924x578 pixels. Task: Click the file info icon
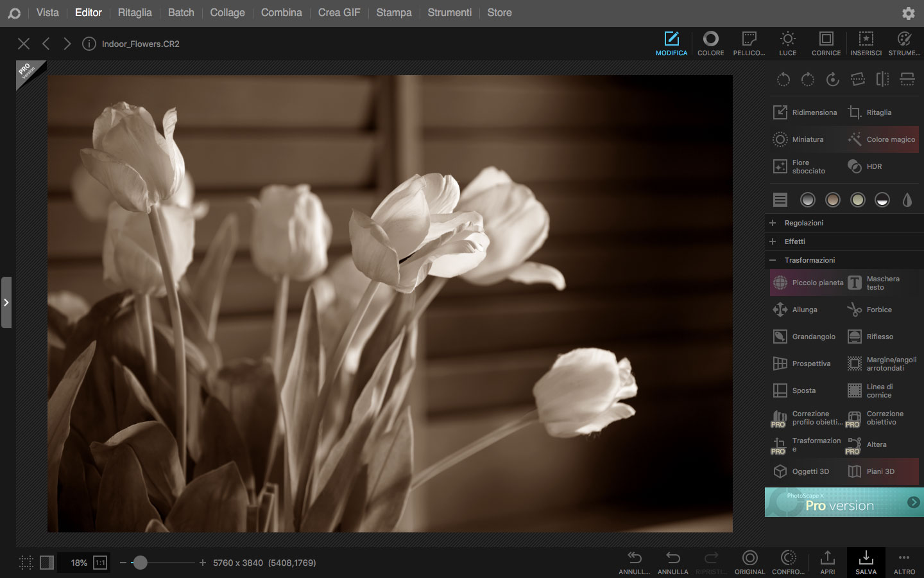coord(89,44)
